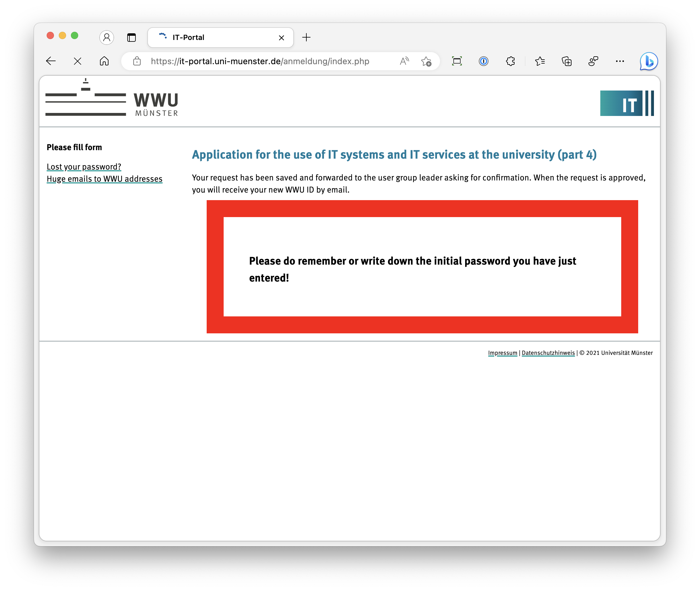
Task: Close the IT-Portal tab
Action: coord(282,38)
